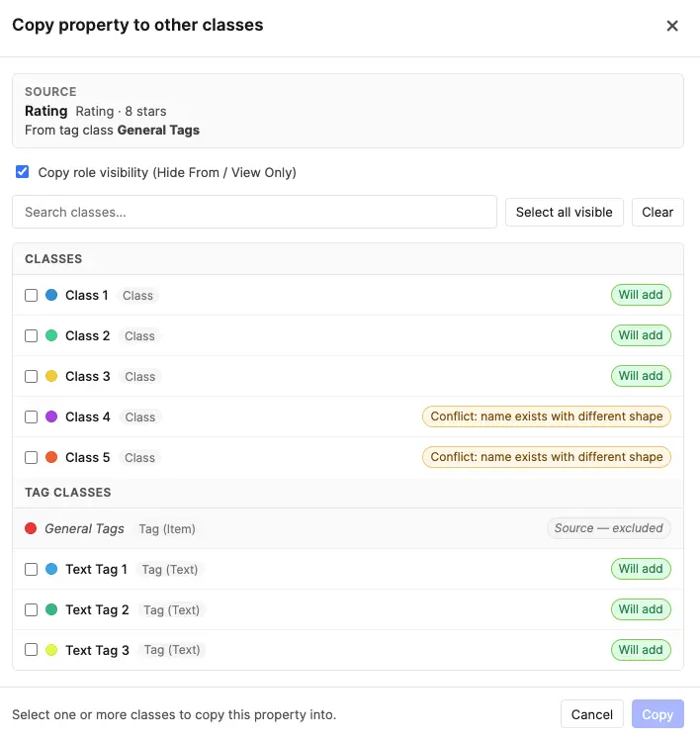Click the Conflict badge on Class 4
The height and width of the screenshot is (739, 700).
[547, 416]
